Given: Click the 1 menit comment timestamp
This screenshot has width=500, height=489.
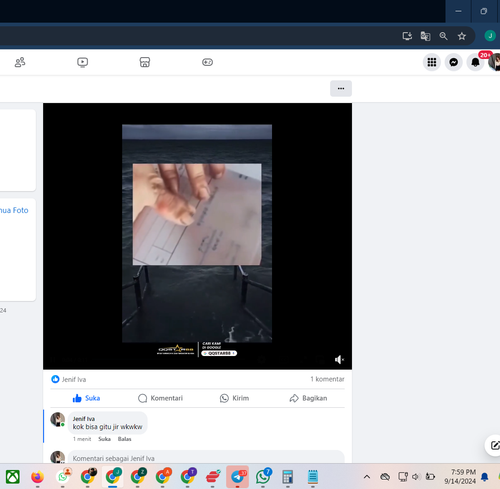Looking at the screenshot, I should 82,439.
